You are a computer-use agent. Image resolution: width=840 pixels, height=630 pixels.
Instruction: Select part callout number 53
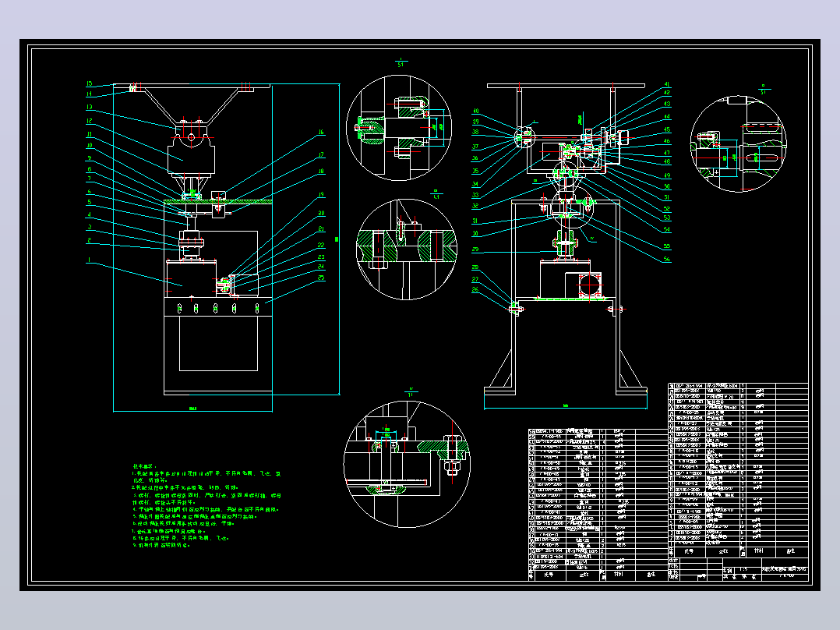[667, 218]
